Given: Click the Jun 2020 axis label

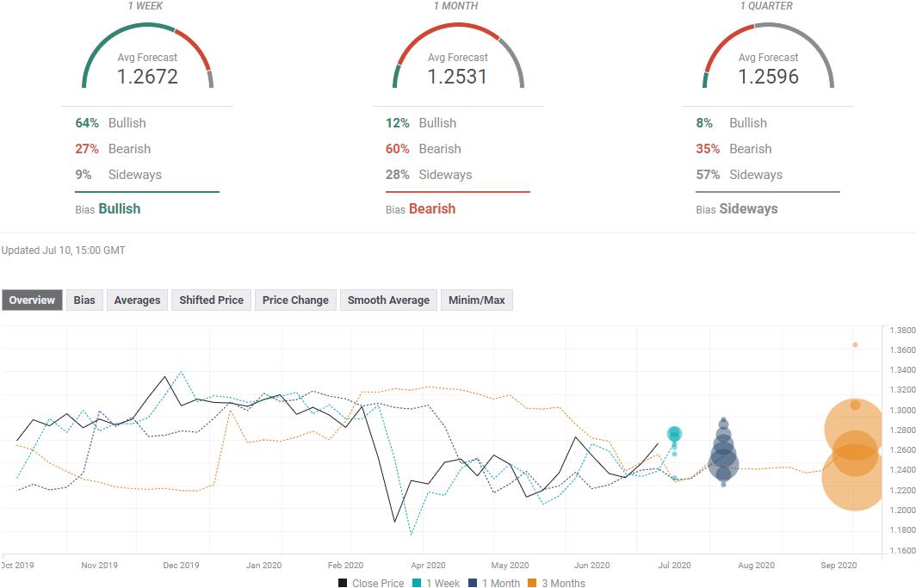Looking at the screenshot, I should pos(591,566).
